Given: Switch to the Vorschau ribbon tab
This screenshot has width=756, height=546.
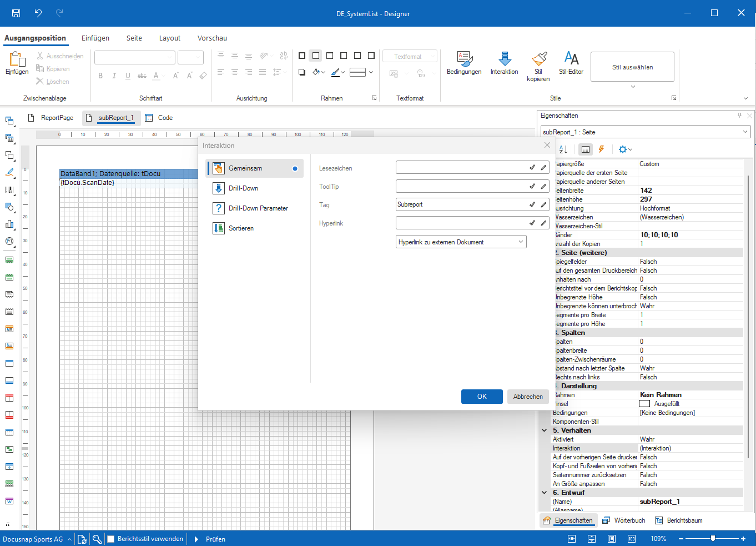Looking at the screenshot, I should point(212,38).
